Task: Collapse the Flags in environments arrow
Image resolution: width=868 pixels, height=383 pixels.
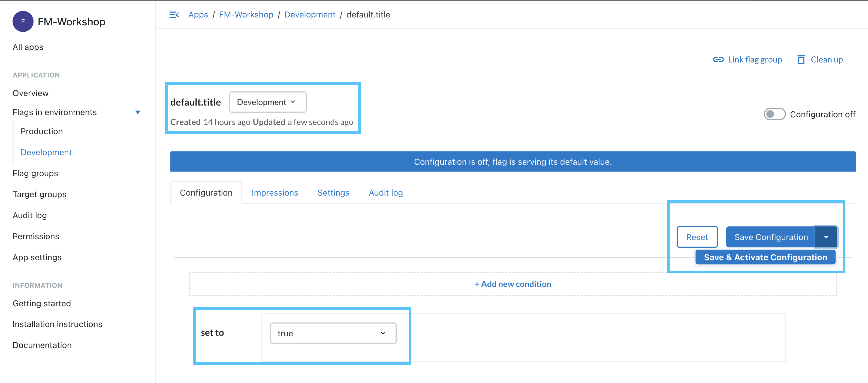Action: click(x=137, y=112)
